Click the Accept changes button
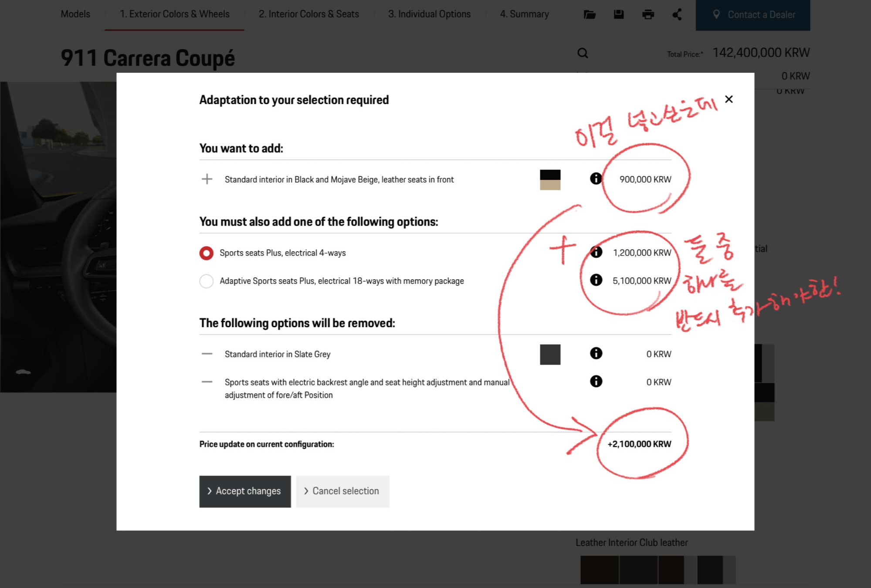This screenshot has height=588, width=871. (x=245, y=491)
